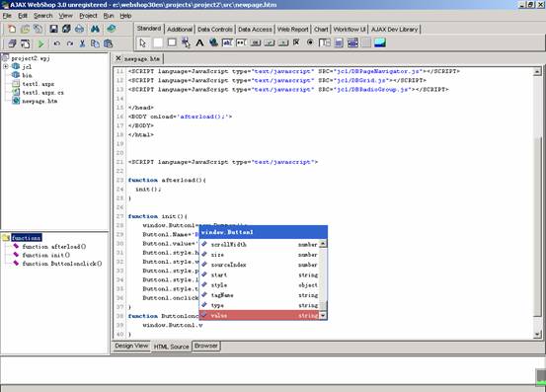Screen dimensions: 546x392
Task: Open the View menu
Action: [65, 16]
